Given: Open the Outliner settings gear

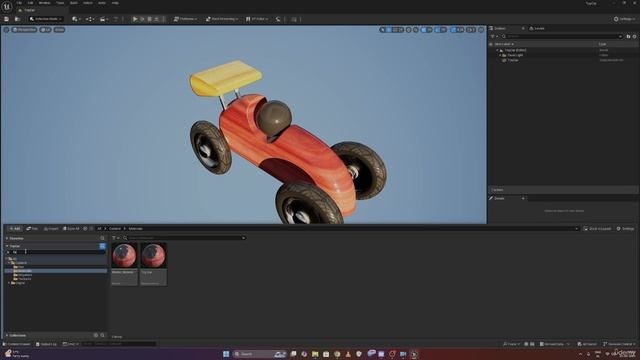Looking at the screenshot, I should [x=634, y=36].
